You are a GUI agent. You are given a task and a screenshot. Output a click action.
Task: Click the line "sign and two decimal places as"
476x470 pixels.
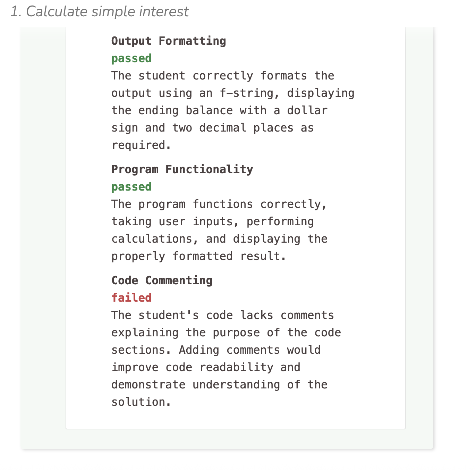pos(213,128)
